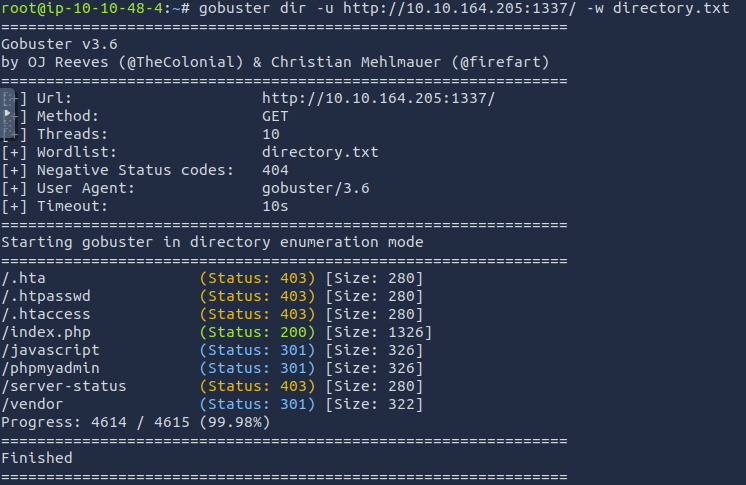Screen dimensions: 746x485
Task: Click the /vendor result entry
Action: (x=32, y=405)
